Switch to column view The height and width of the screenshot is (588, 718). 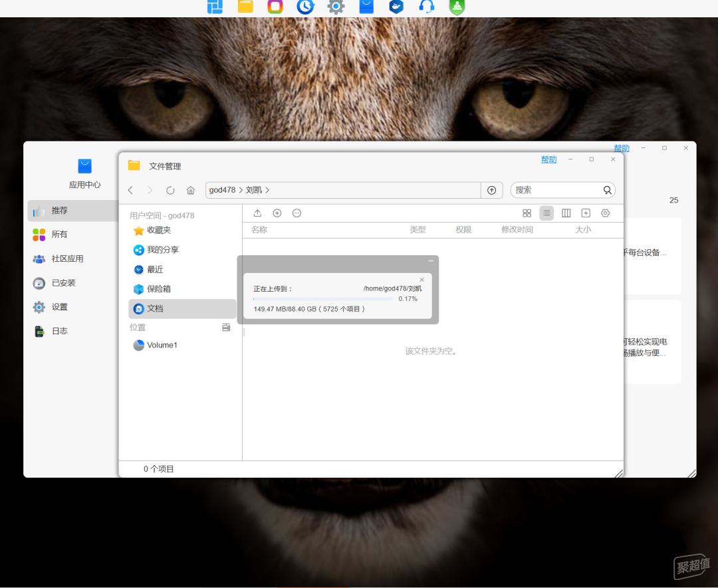566,213
